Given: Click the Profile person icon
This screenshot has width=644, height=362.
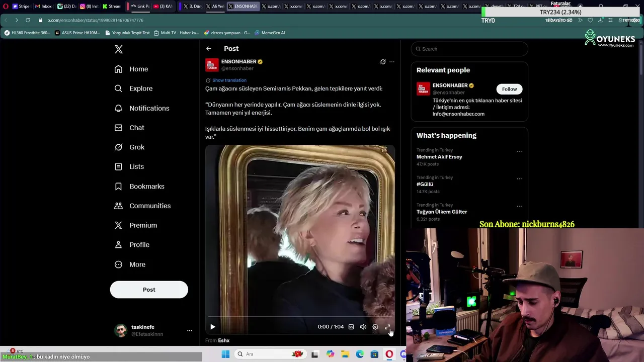Looking at the screenshot, I should point(118,245).
